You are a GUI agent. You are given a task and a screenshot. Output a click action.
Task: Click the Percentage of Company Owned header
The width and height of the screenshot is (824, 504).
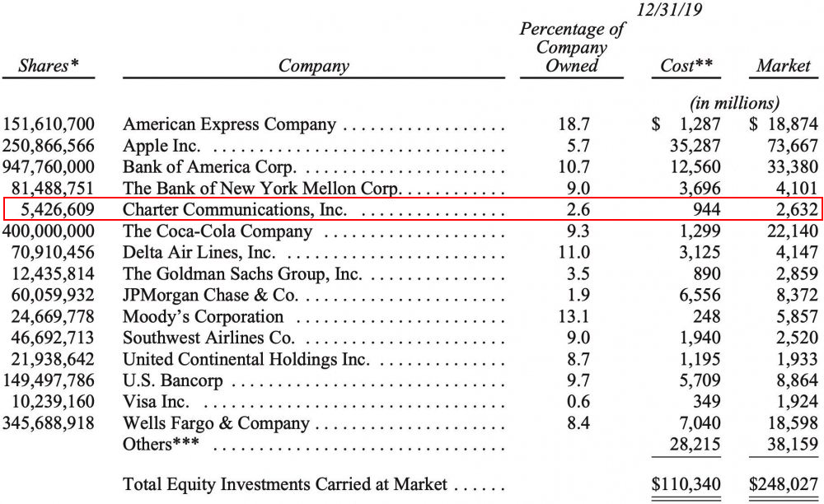pos(572,47)
